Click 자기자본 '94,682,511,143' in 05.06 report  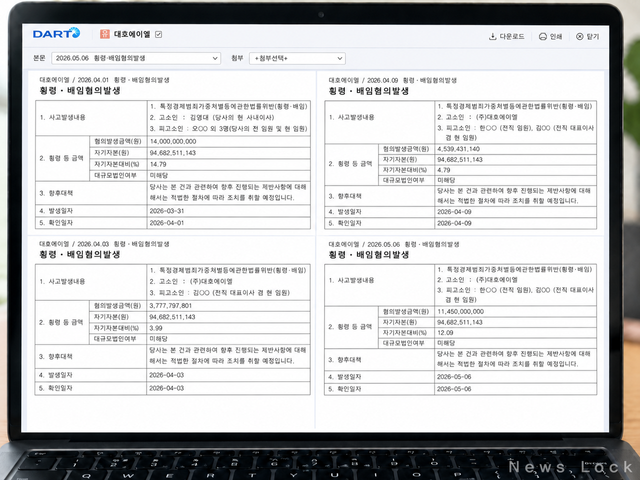tap(460, 322)
